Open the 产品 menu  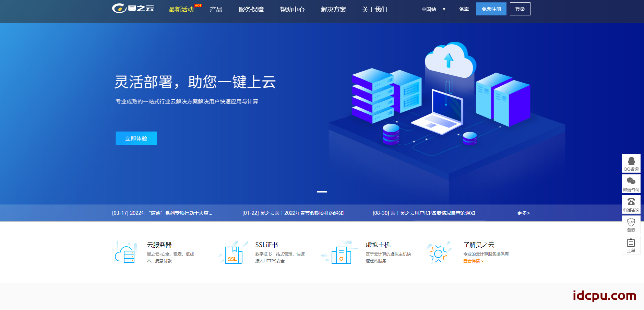216,10
